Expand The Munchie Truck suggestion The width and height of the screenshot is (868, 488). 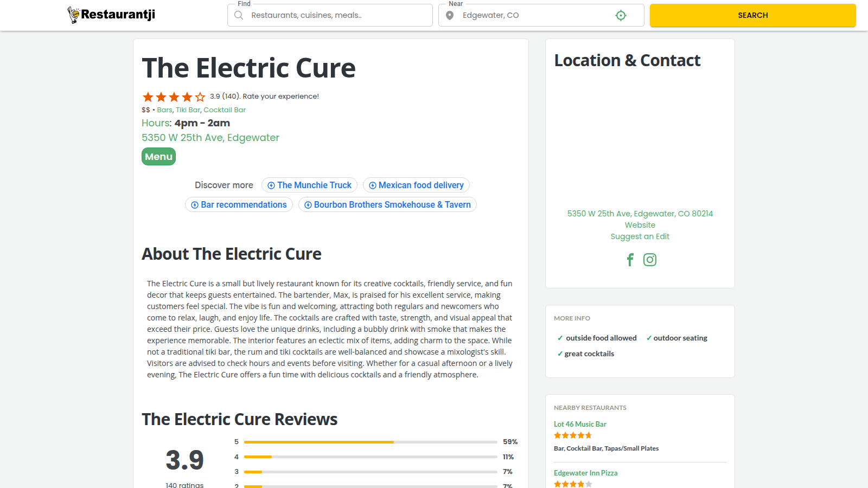point(309,185)
